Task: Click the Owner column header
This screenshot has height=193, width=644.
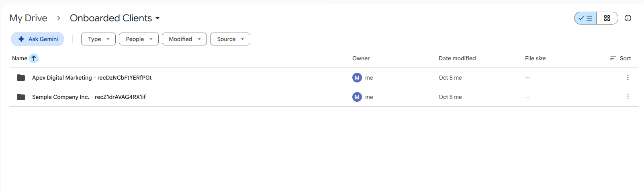Action: pos(361,58)
